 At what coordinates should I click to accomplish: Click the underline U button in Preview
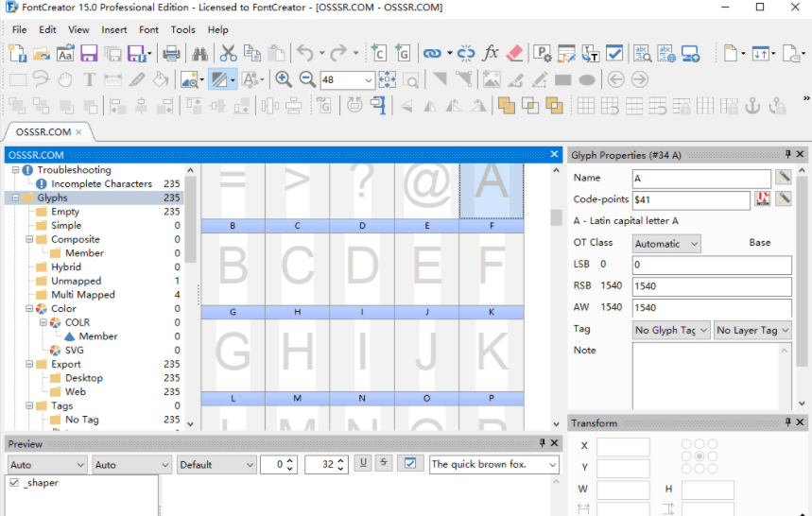tap(362, 463)
